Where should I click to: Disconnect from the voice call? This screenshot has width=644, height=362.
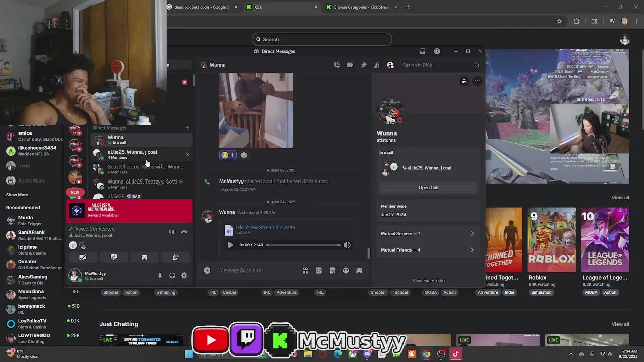click(x=184, y=232)
